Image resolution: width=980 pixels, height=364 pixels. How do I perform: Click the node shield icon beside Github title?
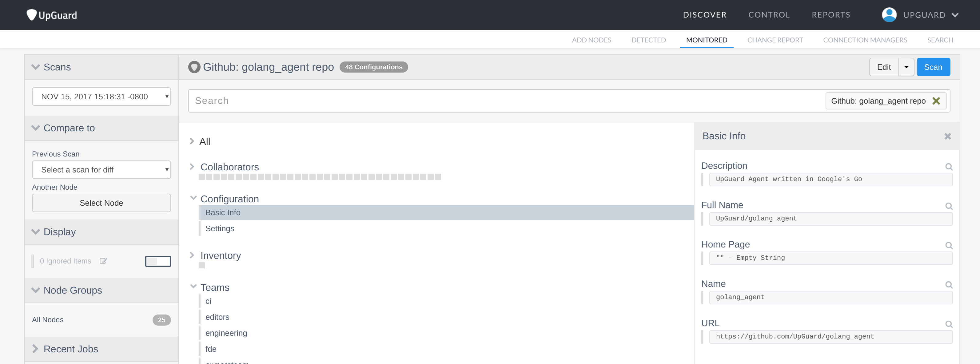(194, 67)
